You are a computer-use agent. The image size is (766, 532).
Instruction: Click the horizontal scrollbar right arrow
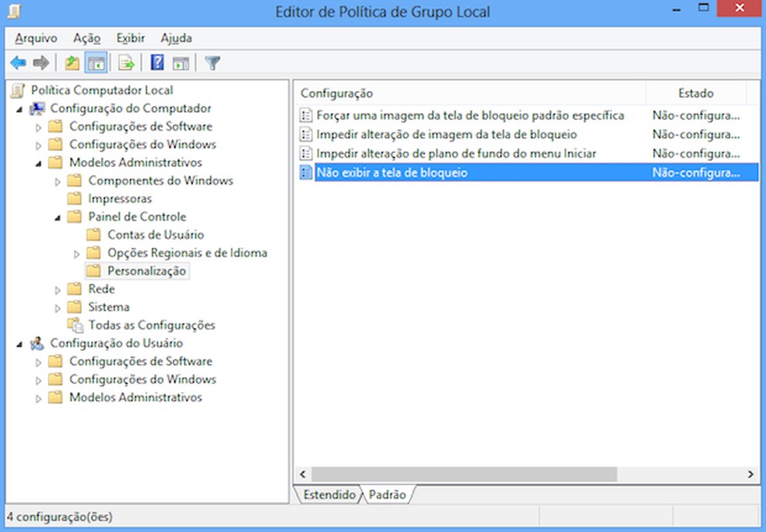[x=750, y=474]
